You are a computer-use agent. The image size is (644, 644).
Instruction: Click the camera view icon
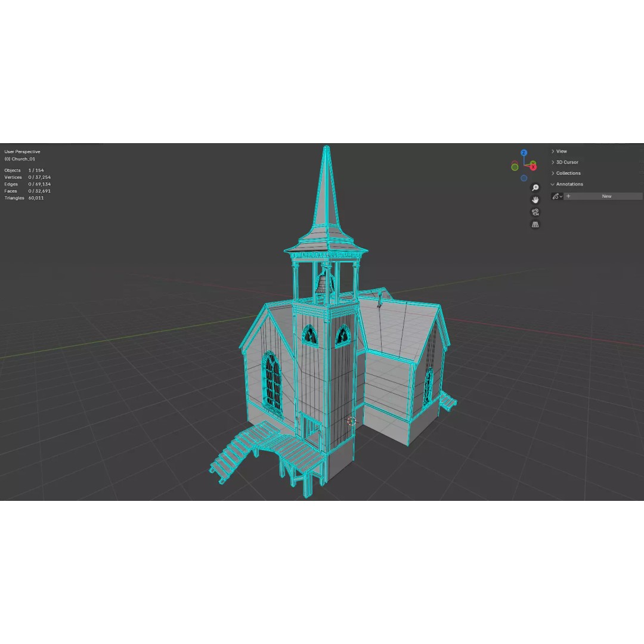tap(535, 212)
